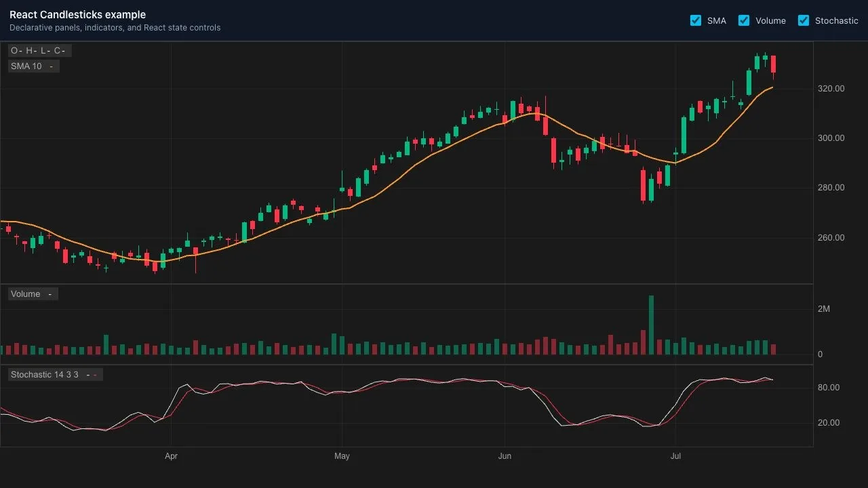
Task: Click the 320.00 price axis label
Action: click(x=831, y=89)
